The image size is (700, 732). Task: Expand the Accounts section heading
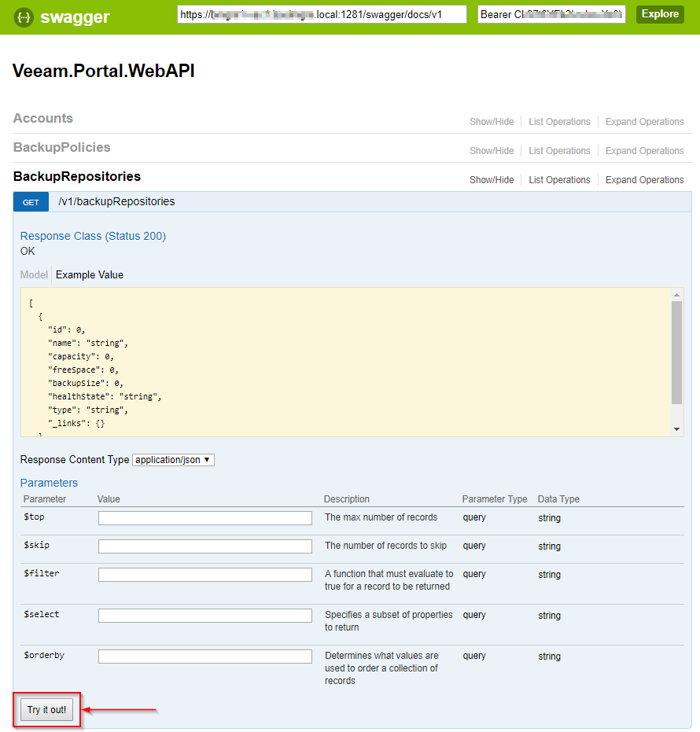pyautogui.click(x=43, y=118)
